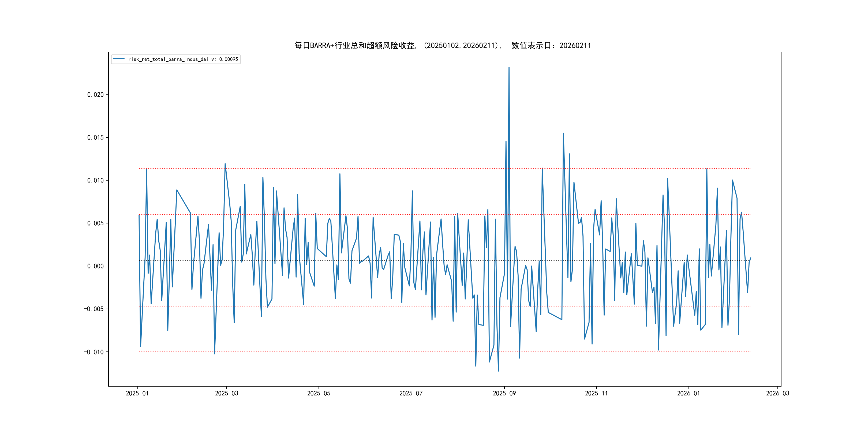This screenshot has width=868, height=434.
Task: Click the 0.005 y-axis tick label
Action: coord(95,223)
